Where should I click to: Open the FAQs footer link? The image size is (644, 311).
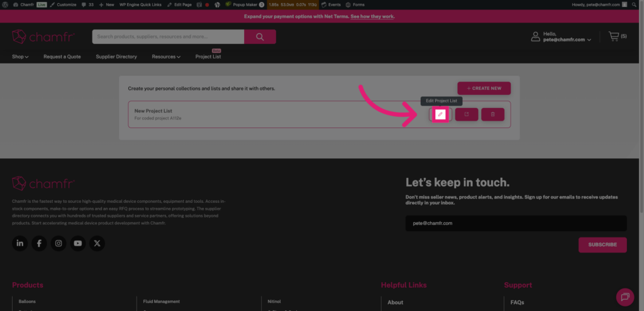pyautogui.click(x=517, y=302)
